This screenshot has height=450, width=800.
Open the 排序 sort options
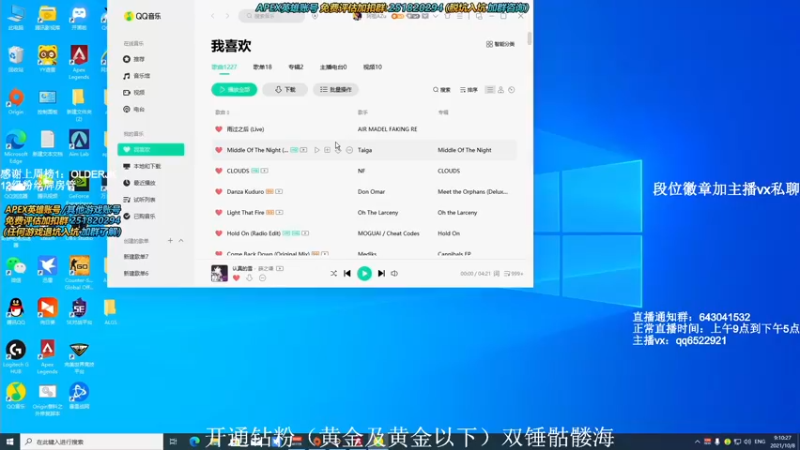coord(468,90)
